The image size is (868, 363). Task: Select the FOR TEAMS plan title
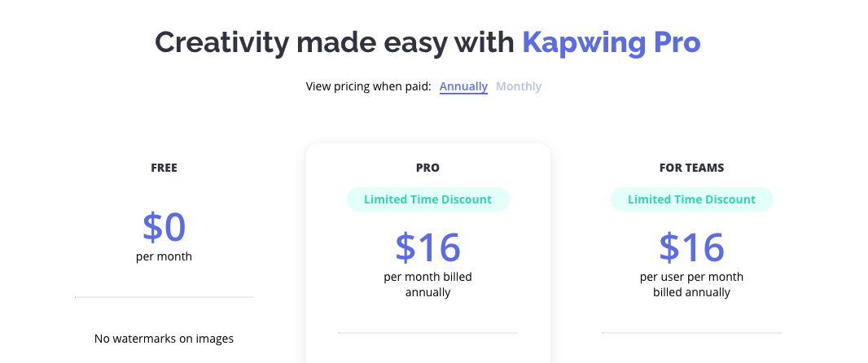pos(691,168)
